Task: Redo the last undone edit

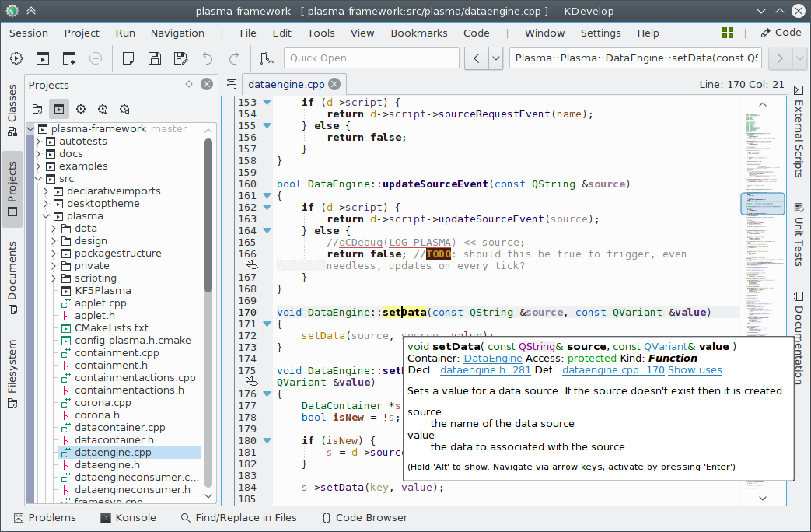Action: [x=234, y=58]
